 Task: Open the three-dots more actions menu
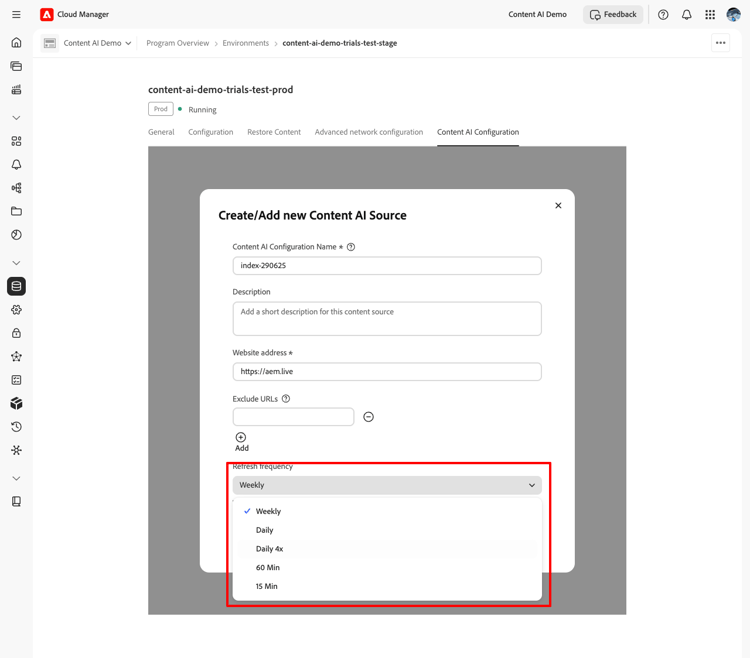tap(720, 43)
